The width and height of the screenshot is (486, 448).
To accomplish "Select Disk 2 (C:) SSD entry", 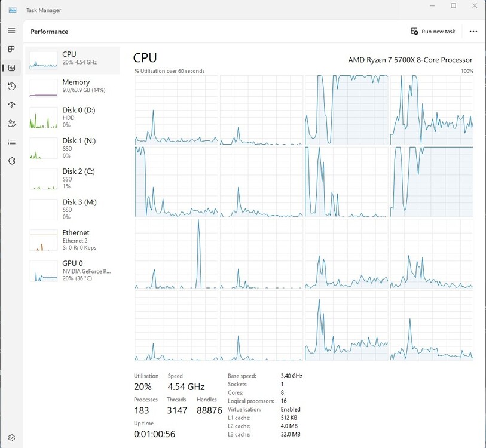I will click(73, 179).
